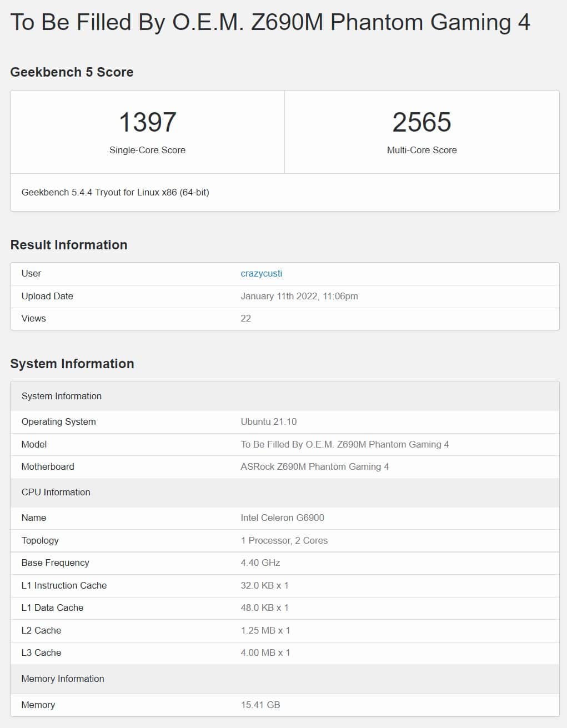Image resolution: width=567 pixels, height=728 pixels.
Task: Click the multi-core score 2565
Action: tap(422, 122)
